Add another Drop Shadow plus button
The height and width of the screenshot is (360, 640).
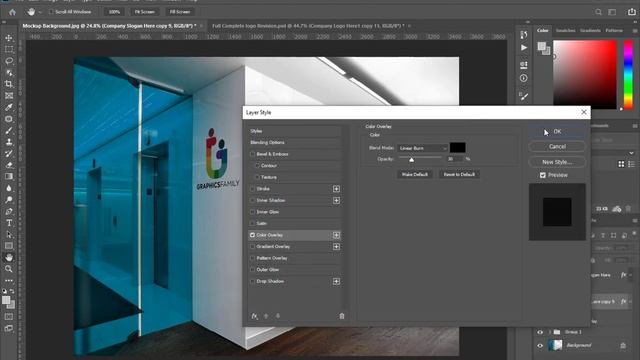coord(336,281)
